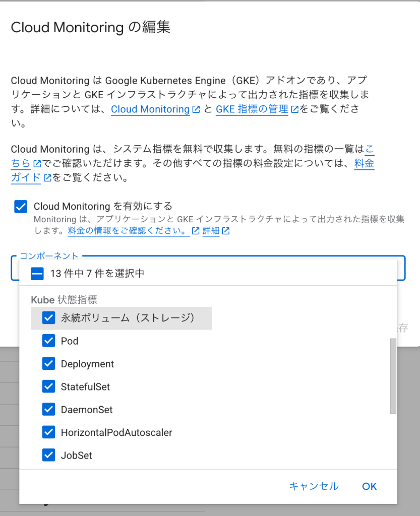420x516 pixels.
Task: Open the GKE 指標の管理 link
Action: coord(252,109)
